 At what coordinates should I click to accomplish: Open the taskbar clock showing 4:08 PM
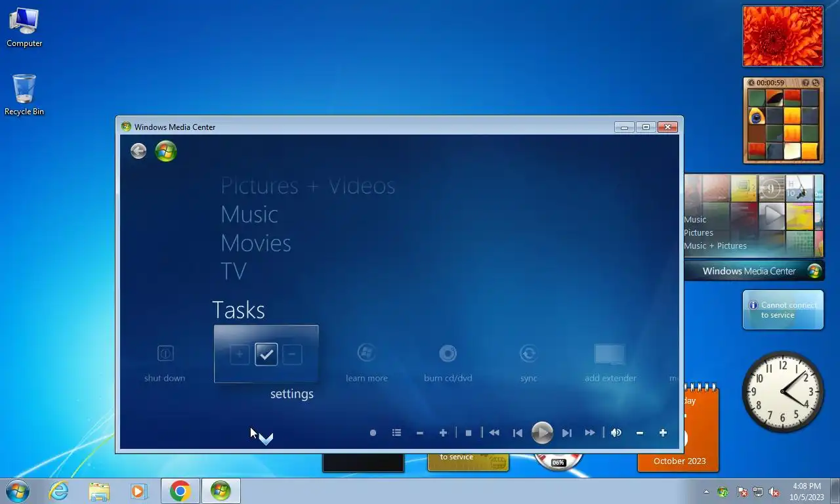(807, 492)
